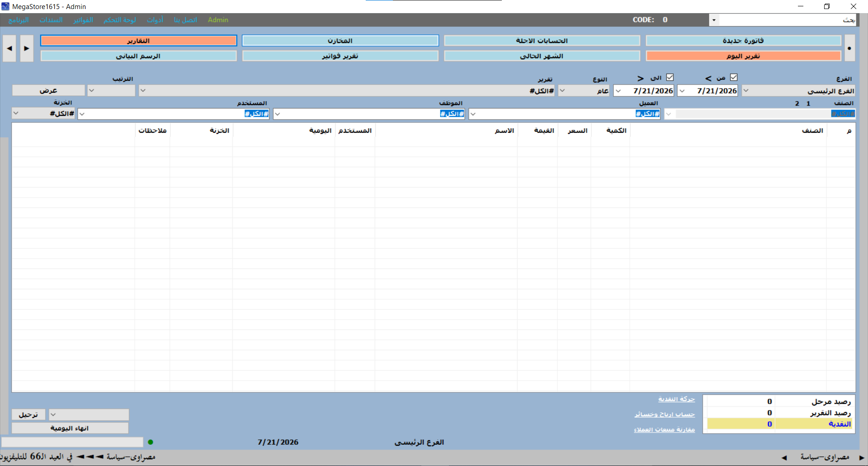868x466 pixels.
Task: Click the رصيد التقرير row
Action: pyautogui.click(x=779, y=413)
